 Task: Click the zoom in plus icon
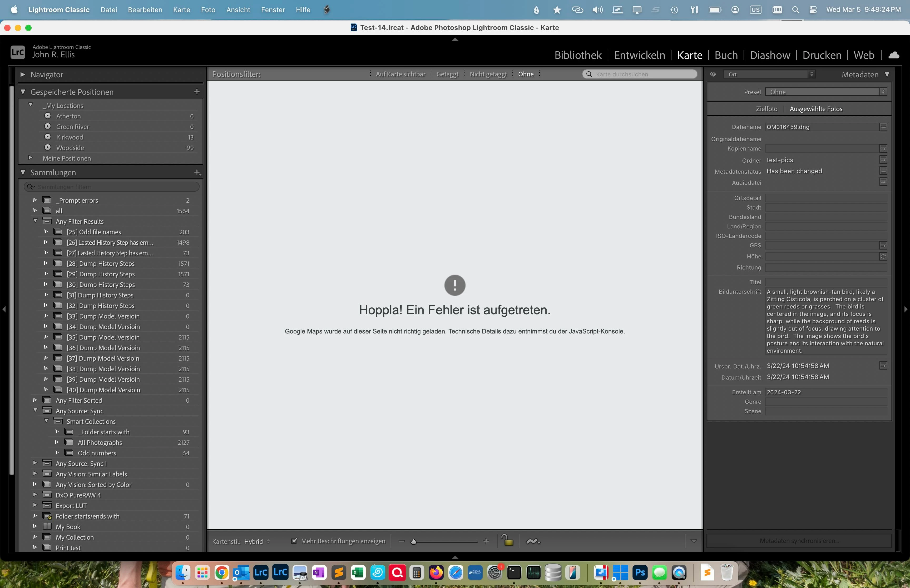tap(486, 541)
